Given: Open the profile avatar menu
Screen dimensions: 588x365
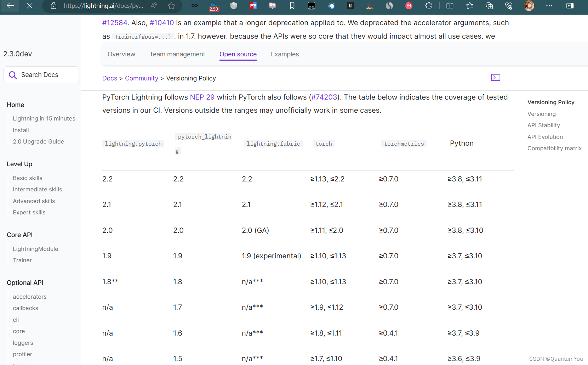Looking at the screenshot, I should (529, 6).
